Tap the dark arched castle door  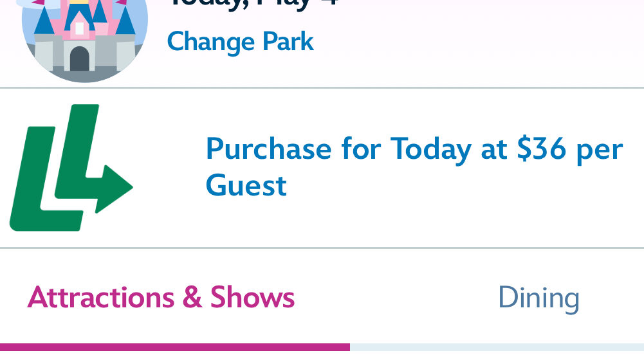coord(80,59)
